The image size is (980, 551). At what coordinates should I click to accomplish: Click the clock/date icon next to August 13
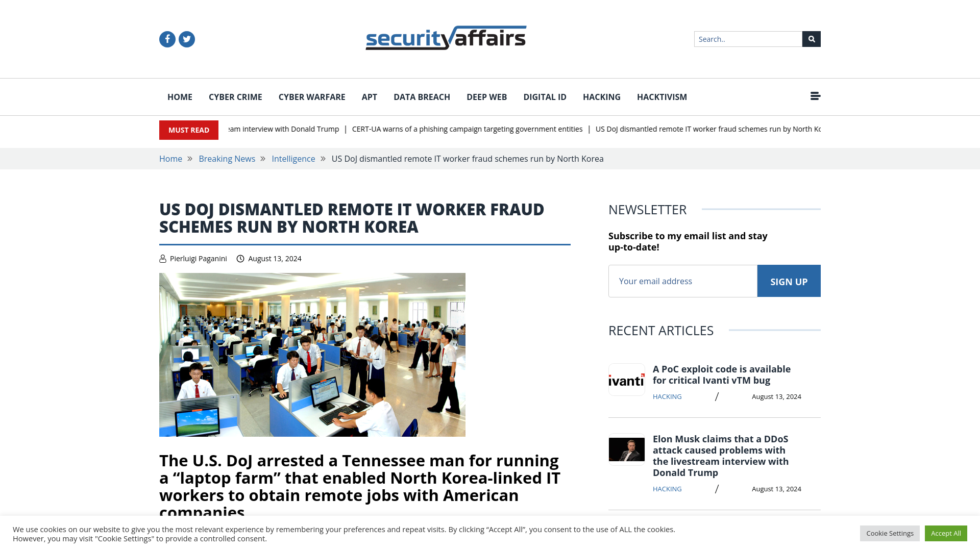click(240, 258)
